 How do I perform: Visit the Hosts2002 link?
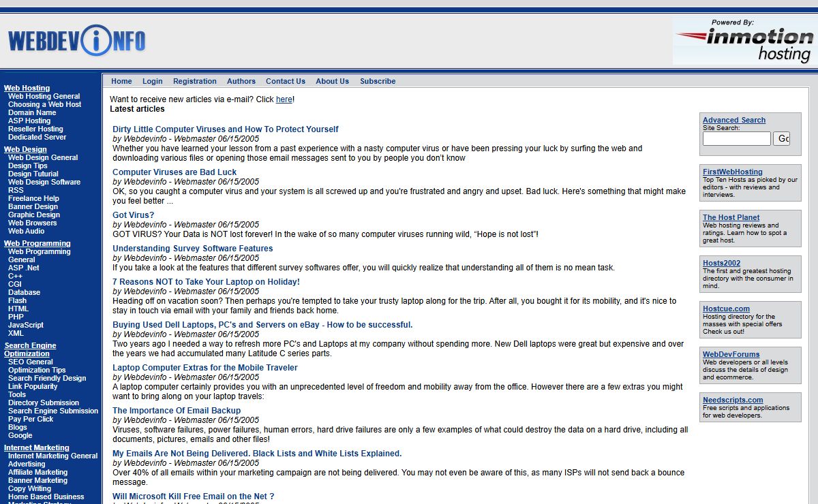pyautogui.click(x=722, y=264)
